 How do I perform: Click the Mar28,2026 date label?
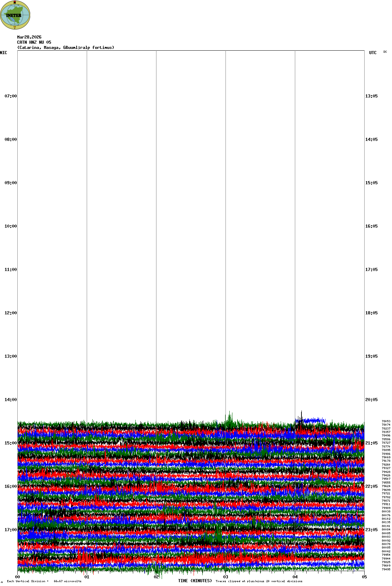tap(29, 37)
